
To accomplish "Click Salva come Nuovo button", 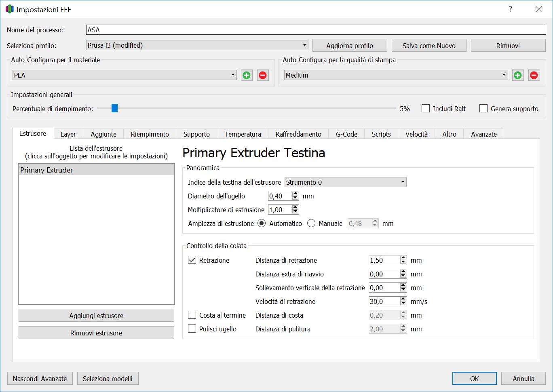I will point(429,46).
